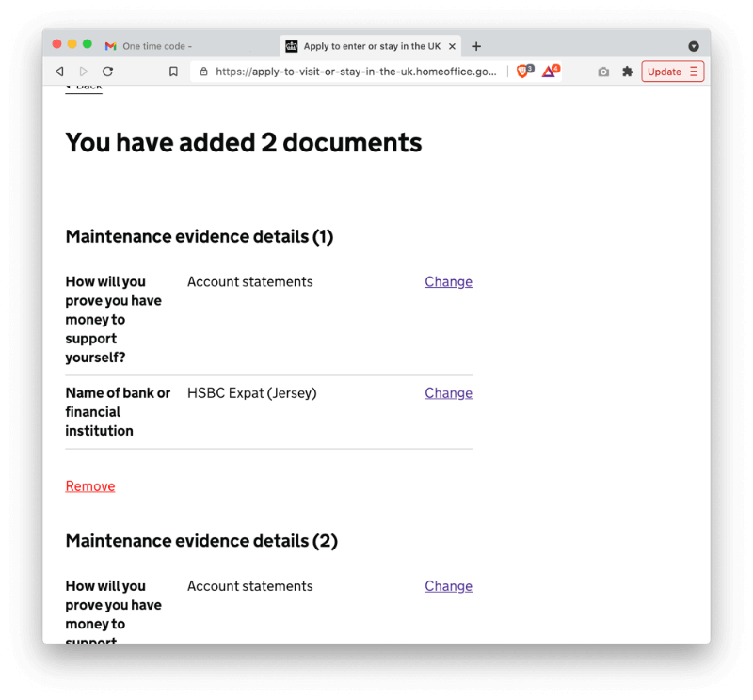Click the green fullscreen window button

point(88,44)
